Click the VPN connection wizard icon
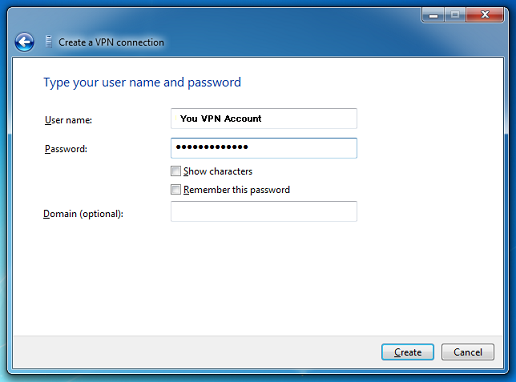Image resolution: width=516 pixels, height=382 pixels. click(x=49, y=42)
